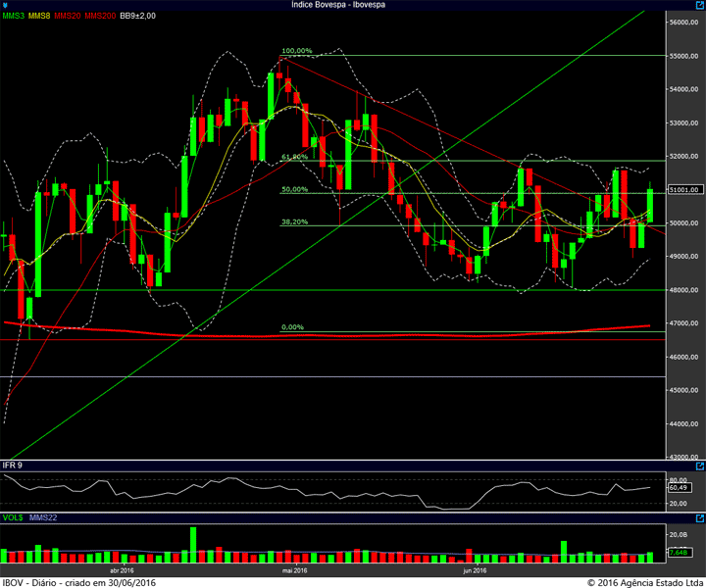Select the MMS20 indicator label
This screenshot has height=588, width=706.
pyautogui.click(x=68, y=16)
